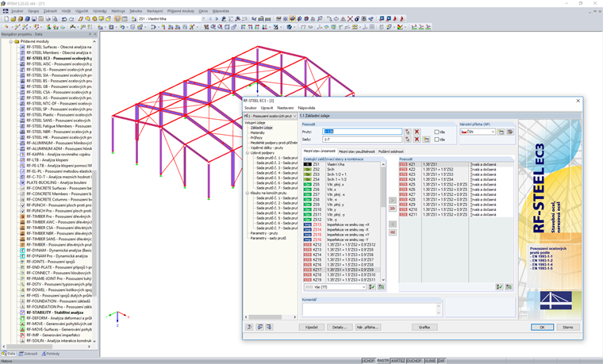The height and width of the screenshot is (364, 603).
Task: Check Vše checkbox for Sady
Action: (436, 140)
